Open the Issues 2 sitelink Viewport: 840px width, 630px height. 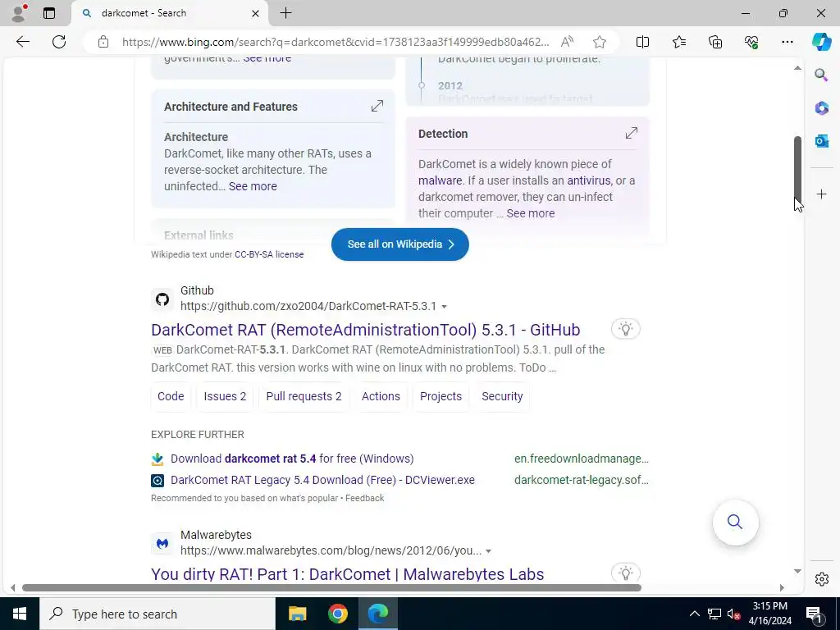[225, 396]
